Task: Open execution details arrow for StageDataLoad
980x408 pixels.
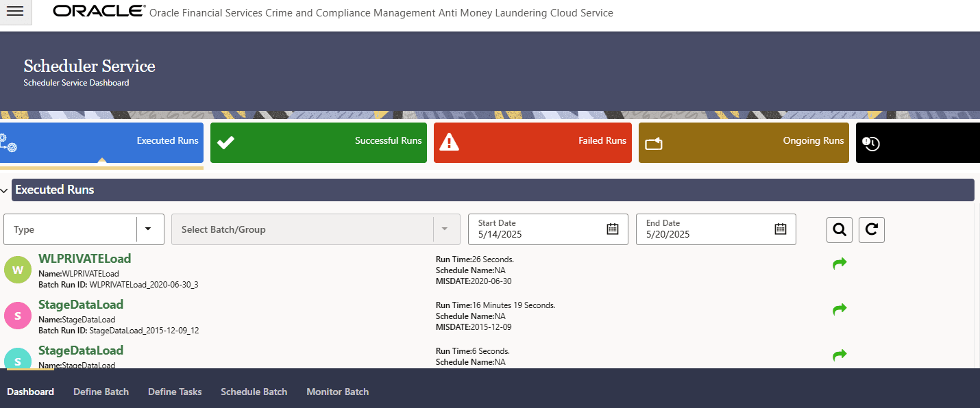Action: tap(839, 309)
